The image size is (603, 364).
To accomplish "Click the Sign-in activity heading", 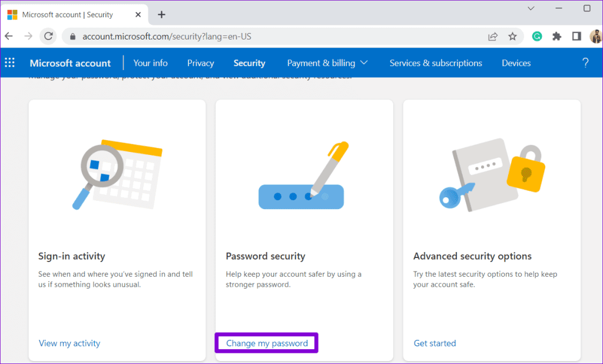I will tap(71, 256).
